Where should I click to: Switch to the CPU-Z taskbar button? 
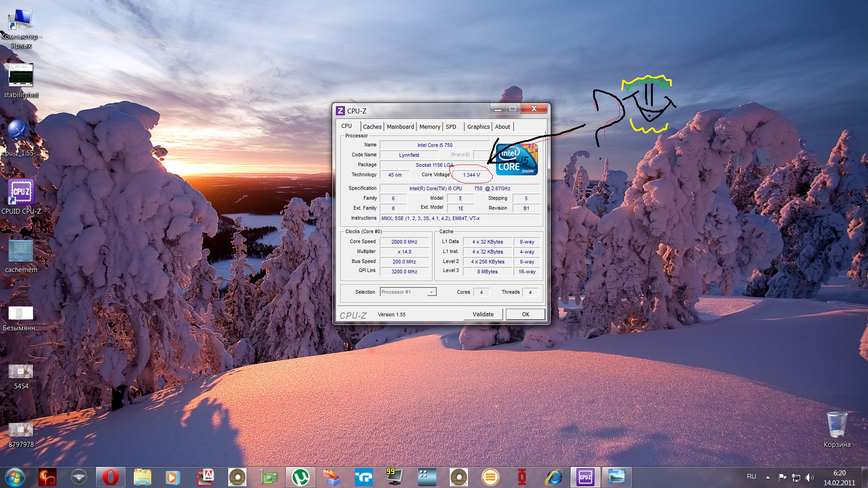pyautogui.click(x=585, y=477)
